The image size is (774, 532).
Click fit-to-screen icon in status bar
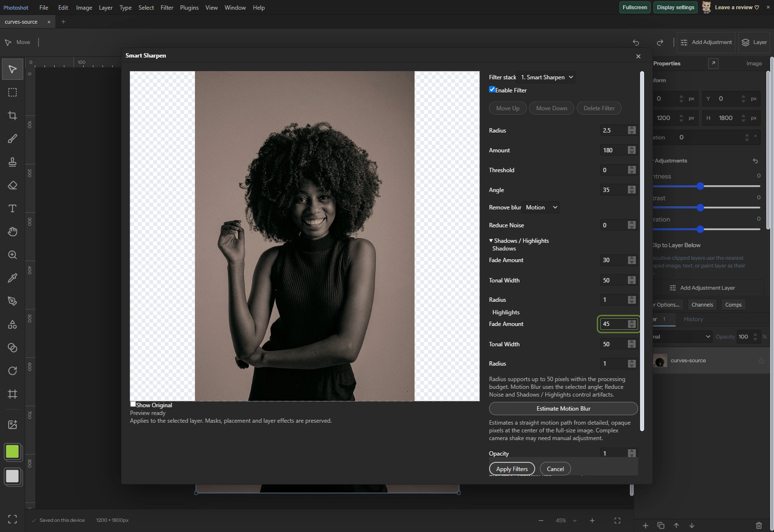point(617,520)
